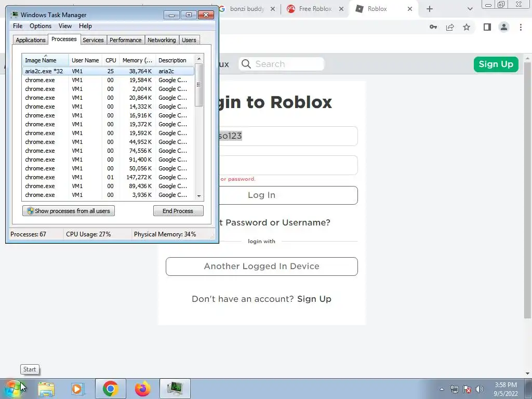The height and width of the screenshot is (399, 532).
Task: Select the chrome.exe row using 3,936 K
Action: (x=108, y=195)
